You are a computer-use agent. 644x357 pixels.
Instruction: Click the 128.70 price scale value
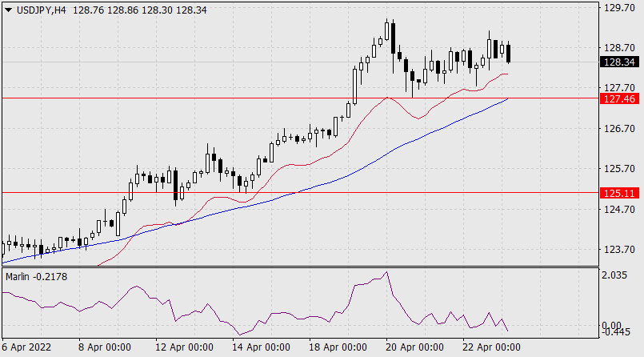coord(619,48)
